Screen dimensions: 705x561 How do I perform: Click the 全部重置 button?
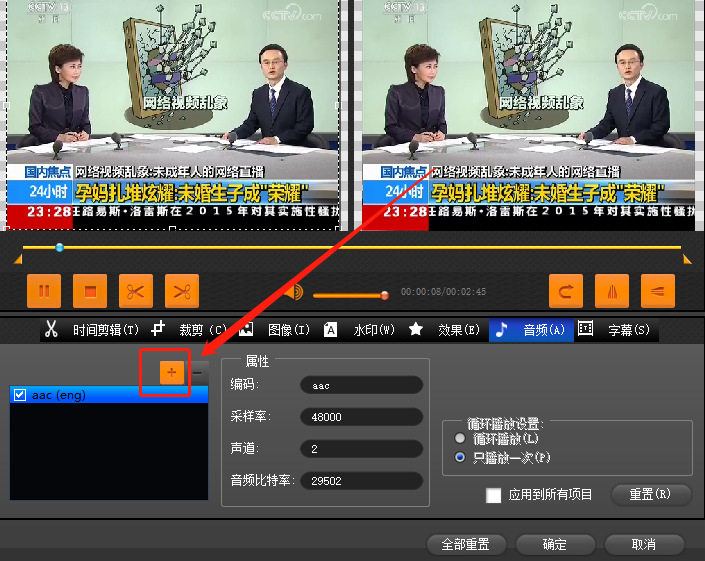(x=466, y=544)
